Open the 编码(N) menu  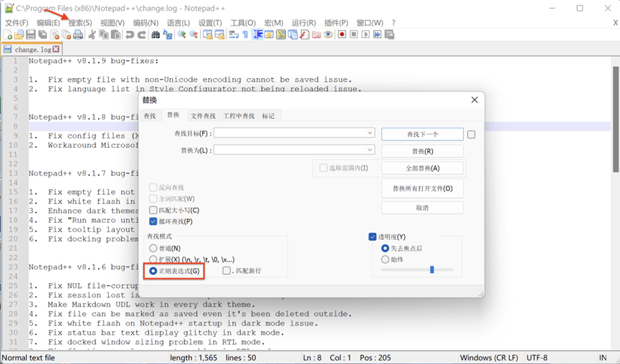click(146, 23)
